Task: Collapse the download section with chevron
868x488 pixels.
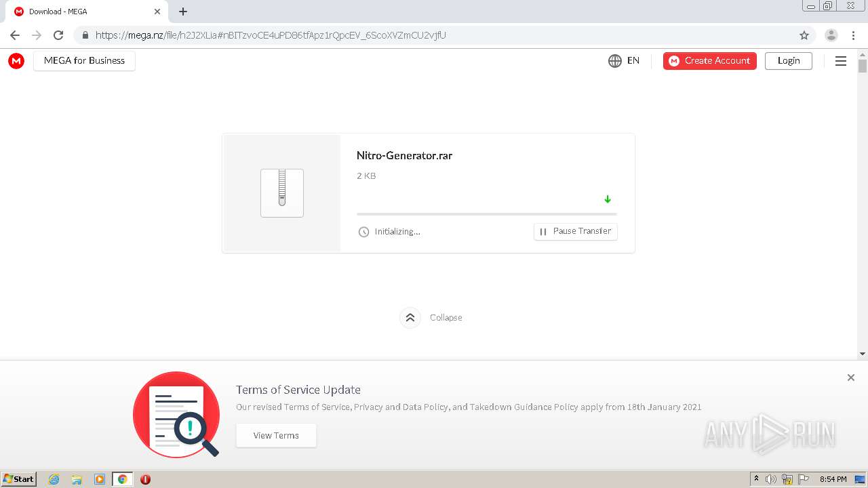Action: tap(410, 317)
